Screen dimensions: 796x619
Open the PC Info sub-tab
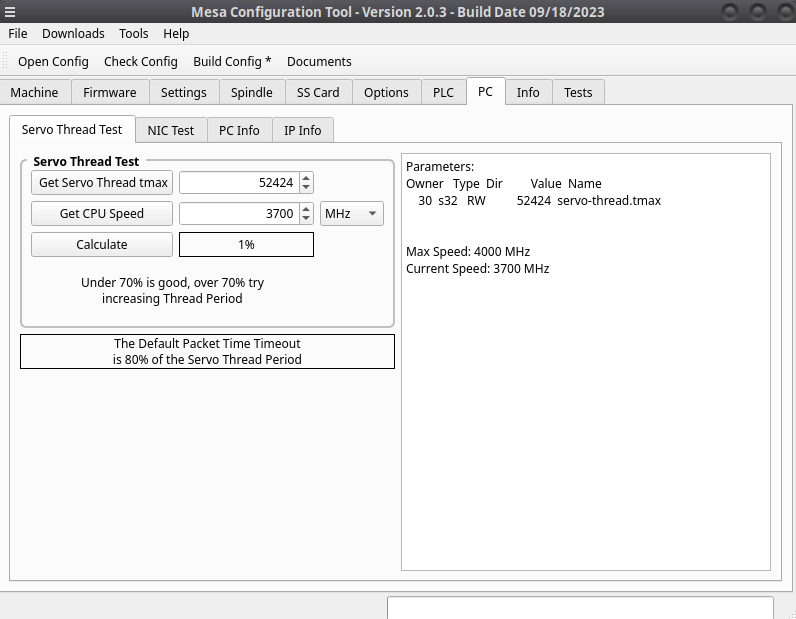[x=239, y=131]
